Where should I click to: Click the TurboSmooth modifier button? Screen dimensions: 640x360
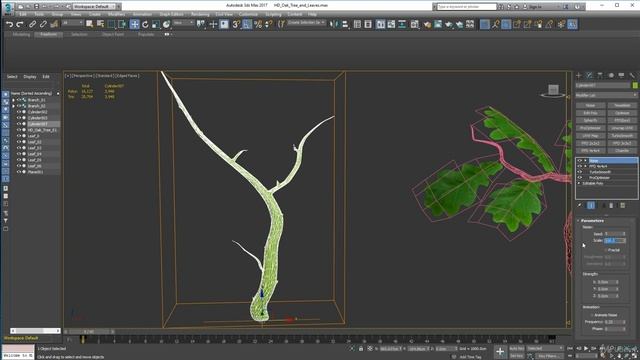(622, 136)
